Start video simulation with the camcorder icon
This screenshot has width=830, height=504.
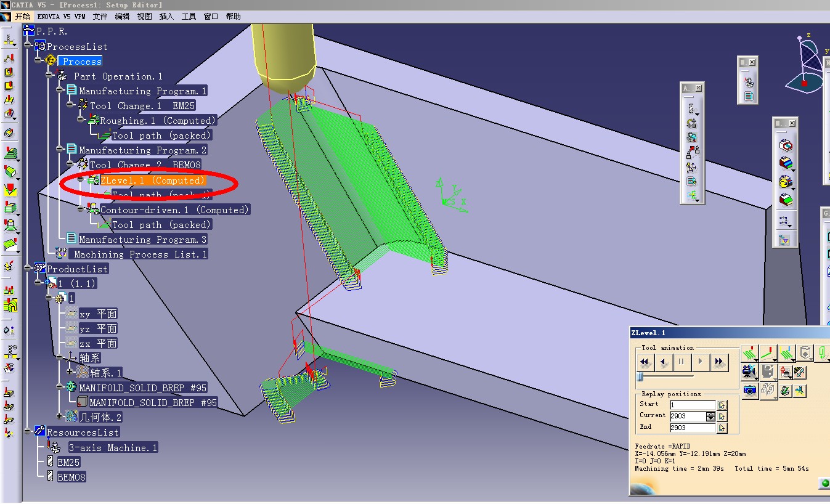tap(750, 372)
